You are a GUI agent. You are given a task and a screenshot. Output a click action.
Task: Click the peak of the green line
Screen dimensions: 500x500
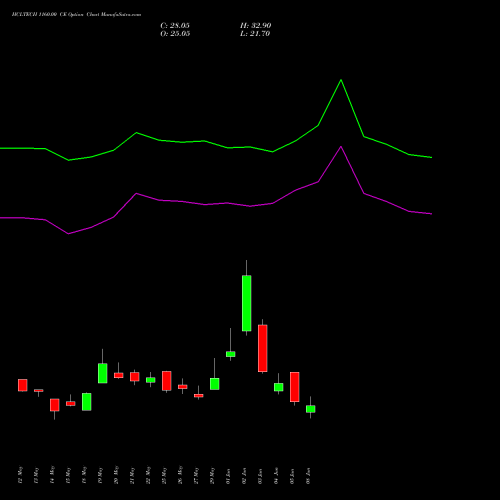(341, 80)
